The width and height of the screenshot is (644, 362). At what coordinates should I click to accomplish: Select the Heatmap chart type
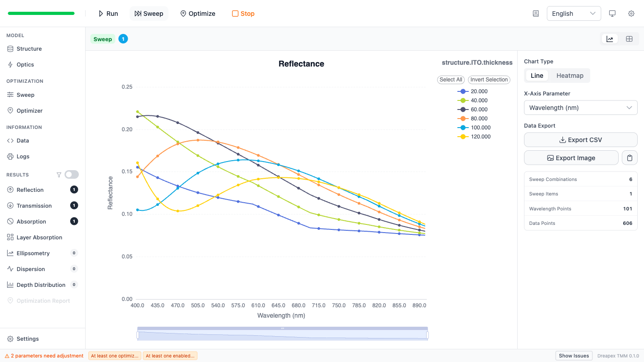point(570,75)
